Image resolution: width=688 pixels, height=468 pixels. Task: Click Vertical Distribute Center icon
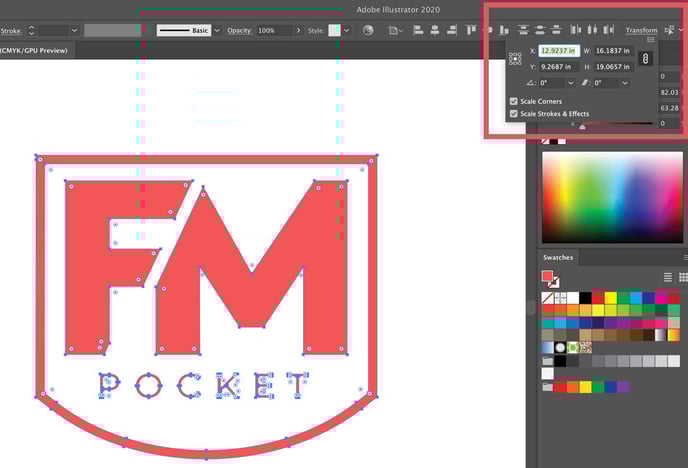point(540,30)
